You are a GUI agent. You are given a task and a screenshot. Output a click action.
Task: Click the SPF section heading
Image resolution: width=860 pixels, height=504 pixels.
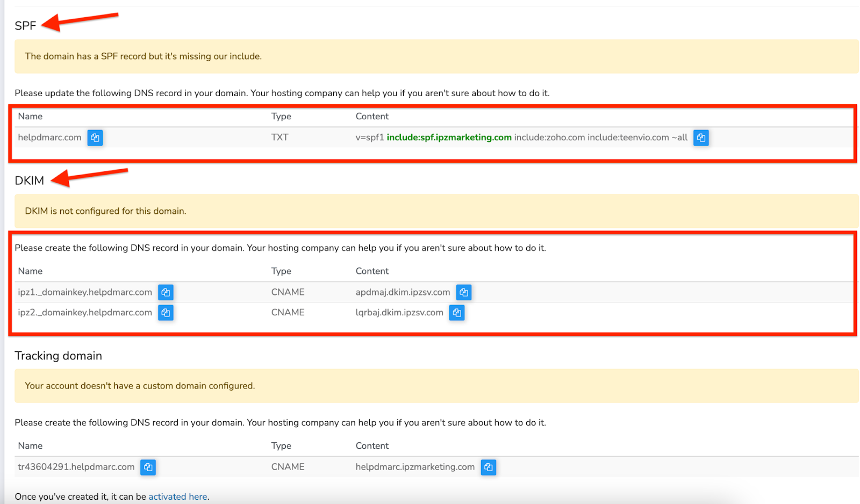coord(25,25)
